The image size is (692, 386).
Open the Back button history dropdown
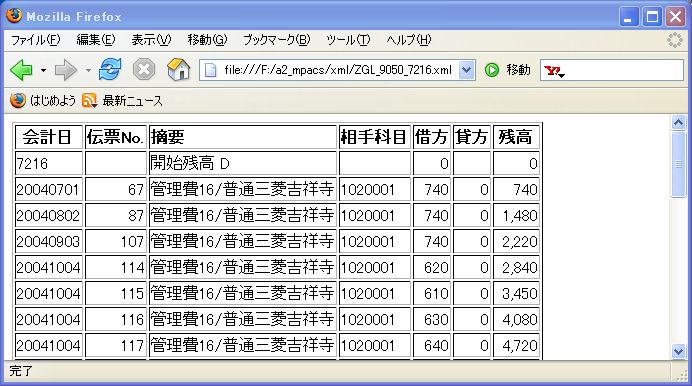click(43, 70)
